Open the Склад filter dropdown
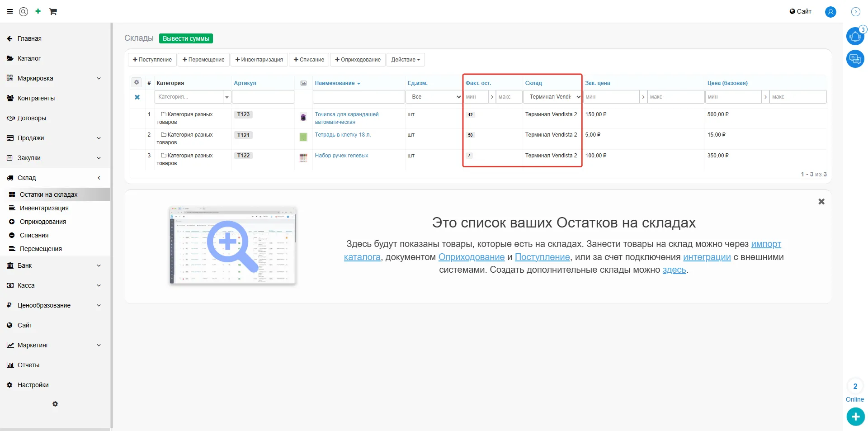 coord(552,97)
